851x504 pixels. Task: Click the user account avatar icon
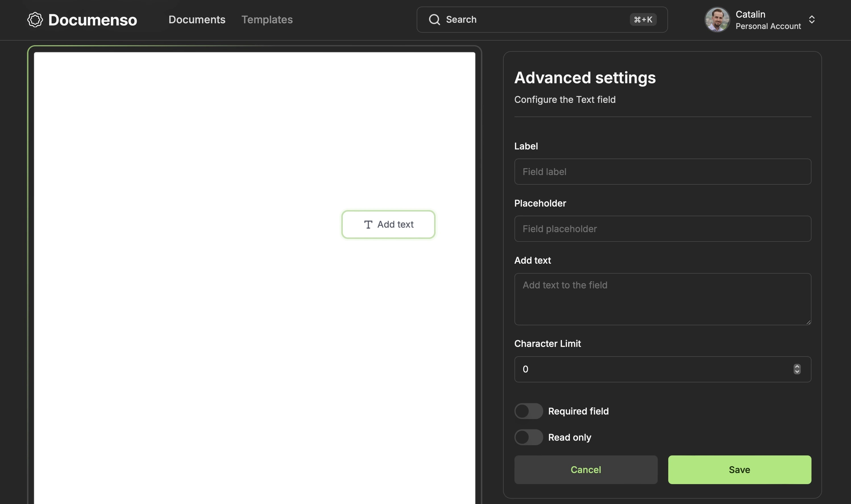(717, 19)
